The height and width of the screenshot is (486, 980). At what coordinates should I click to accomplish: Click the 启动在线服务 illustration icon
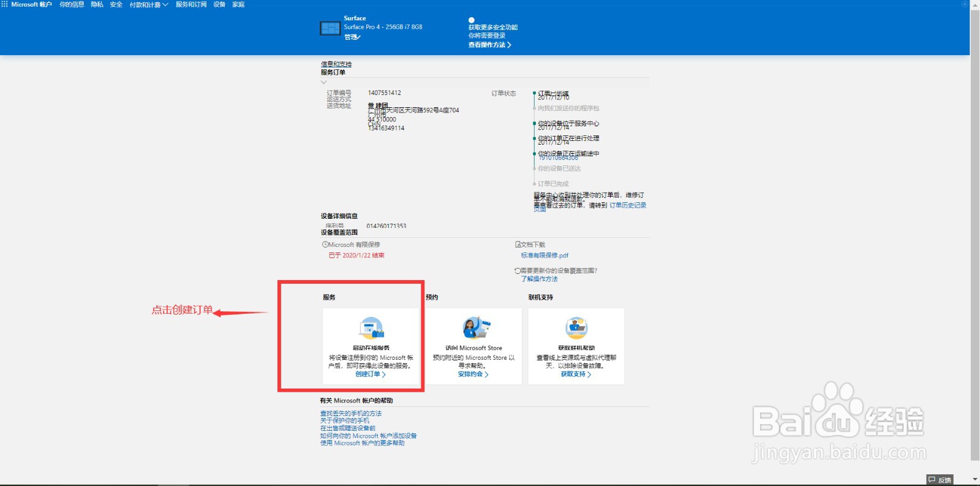tap(371, 328)
